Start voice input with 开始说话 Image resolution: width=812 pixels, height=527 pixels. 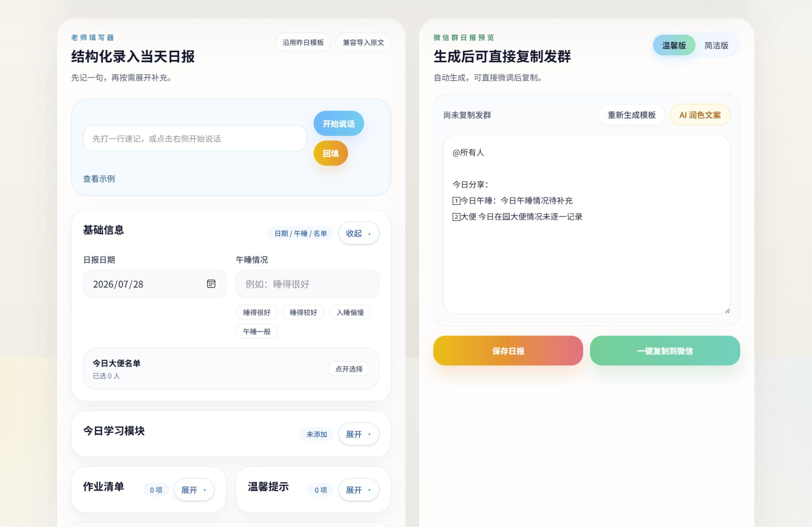tap(338, 123)
